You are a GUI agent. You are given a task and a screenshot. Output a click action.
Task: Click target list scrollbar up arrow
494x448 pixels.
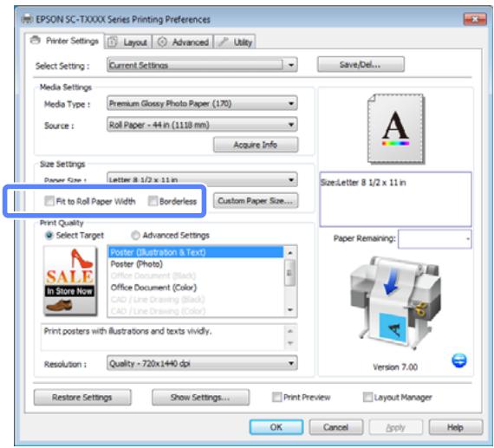(x=290, y=252)
